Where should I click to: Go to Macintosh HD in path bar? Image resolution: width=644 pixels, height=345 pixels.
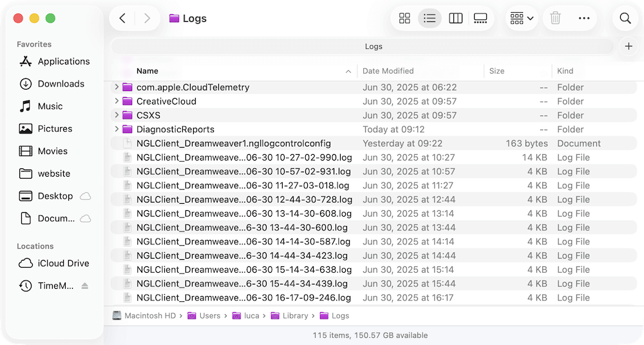(144, 315)
